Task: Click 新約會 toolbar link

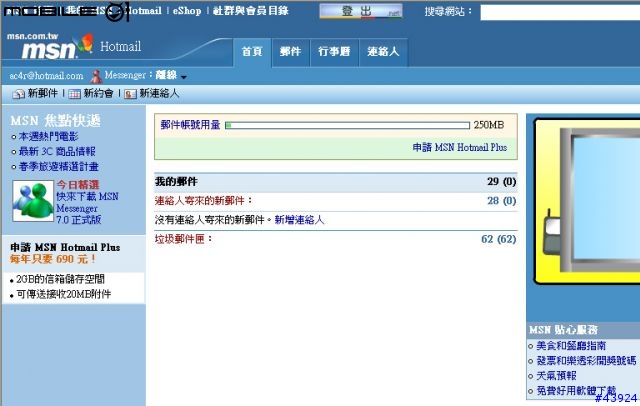Action: 98,93
